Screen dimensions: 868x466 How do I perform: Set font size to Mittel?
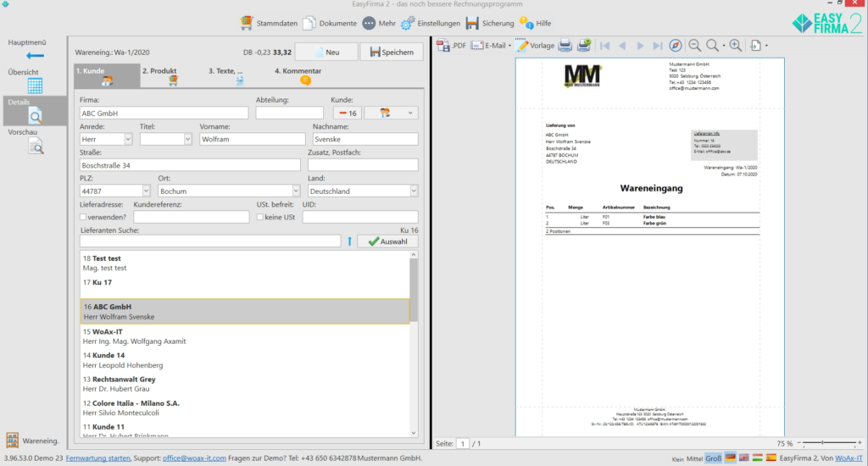[x=694, y=458]
